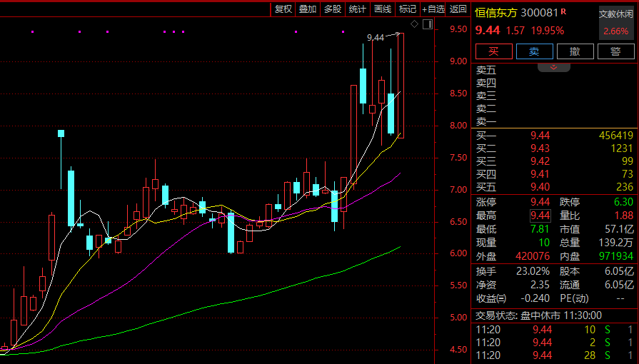Expand order book with double-chevron arrow
The width and height of the screenshot is (639, 364).
click(x=554, y=67)
